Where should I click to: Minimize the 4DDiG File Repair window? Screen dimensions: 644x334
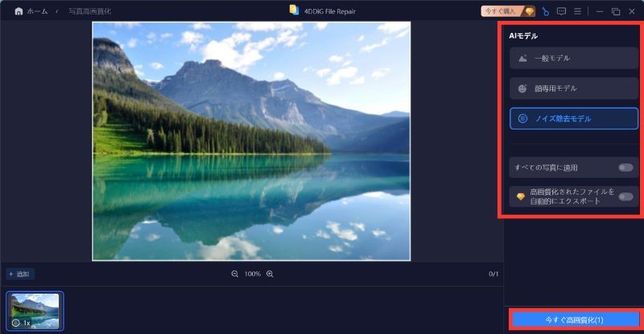(x=600, y=11)
